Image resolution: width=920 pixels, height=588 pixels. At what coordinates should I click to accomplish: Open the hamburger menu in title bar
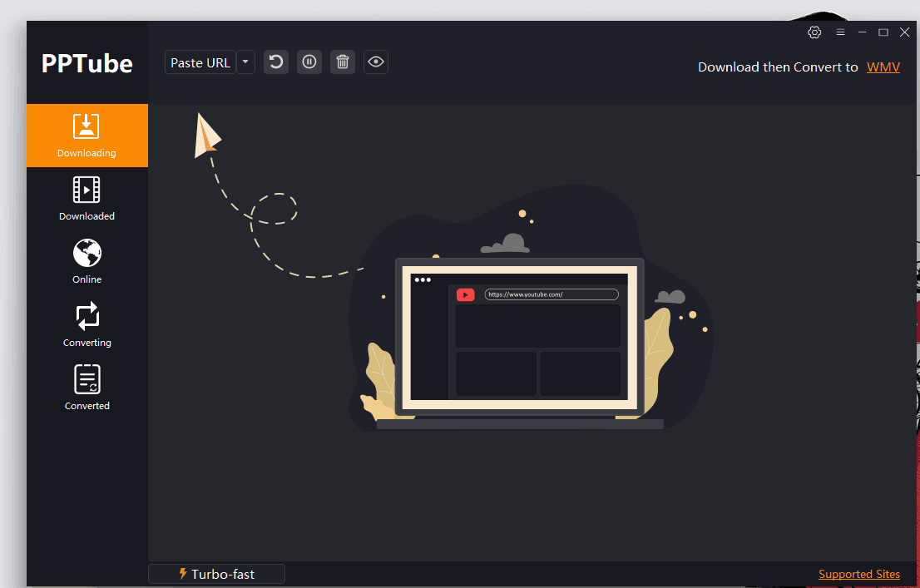840,32
